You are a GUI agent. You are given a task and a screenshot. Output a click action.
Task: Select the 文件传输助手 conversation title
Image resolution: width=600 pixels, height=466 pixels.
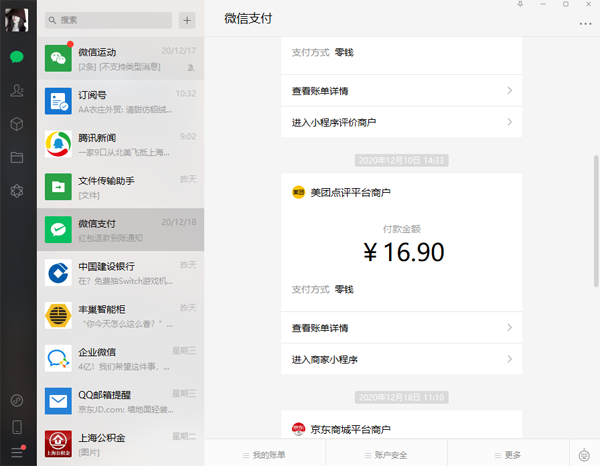click(106, 181)
